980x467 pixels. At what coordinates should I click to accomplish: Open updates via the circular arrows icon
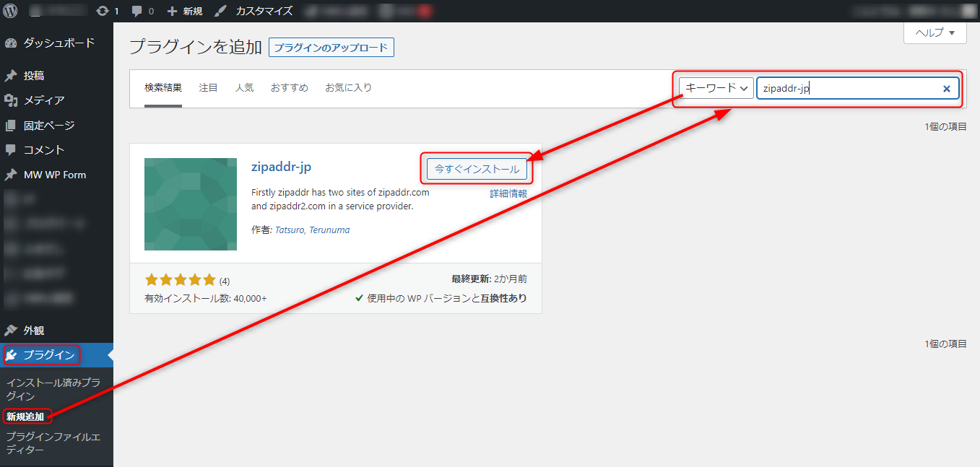[x=103, y=10]
